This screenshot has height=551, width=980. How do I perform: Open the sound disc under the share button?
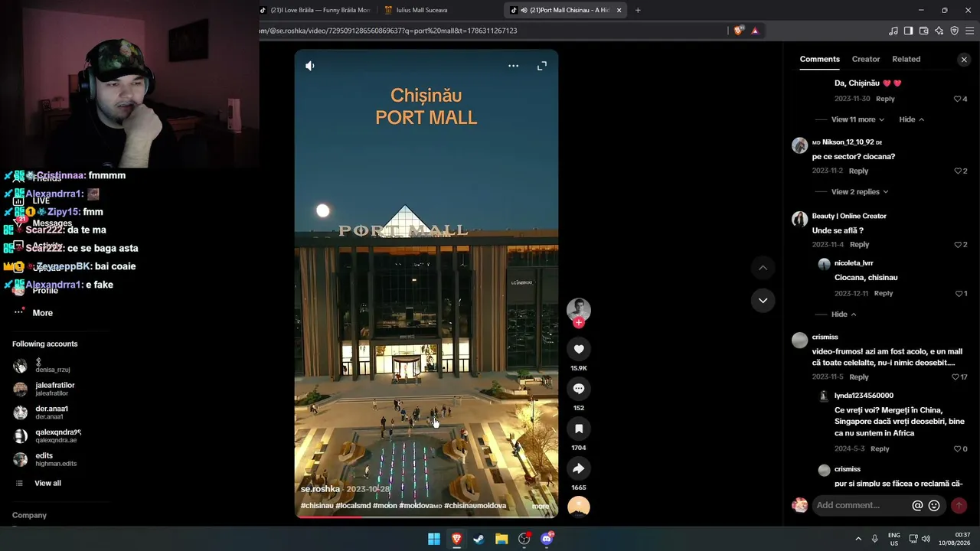[x=578, y=506]
